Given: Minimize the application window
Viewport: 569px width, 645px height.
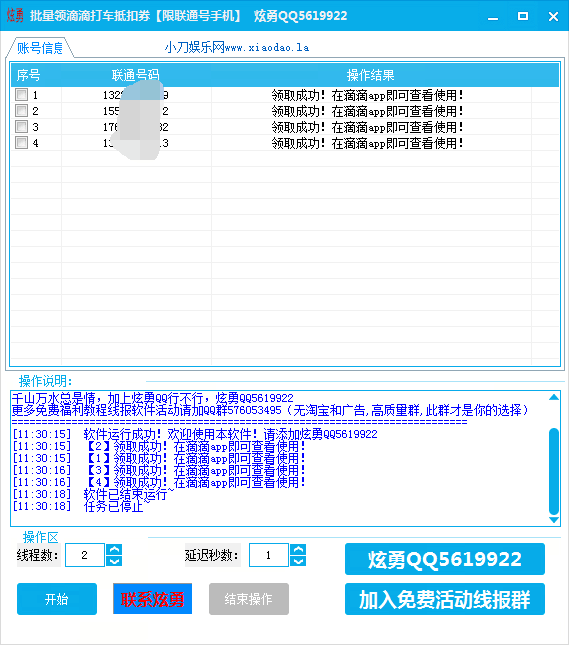Looking at the screenshot, I should pos(493,16).
